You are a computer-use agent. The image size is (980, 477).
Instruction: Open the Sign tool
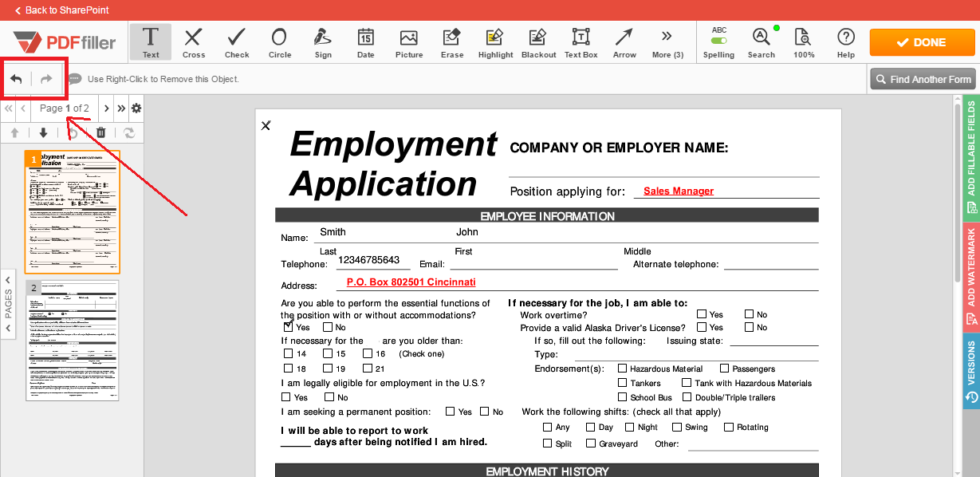click(323, 42)
